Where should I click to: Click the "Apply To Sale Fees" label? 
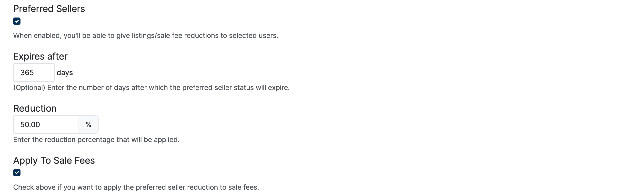pos(54,160)
